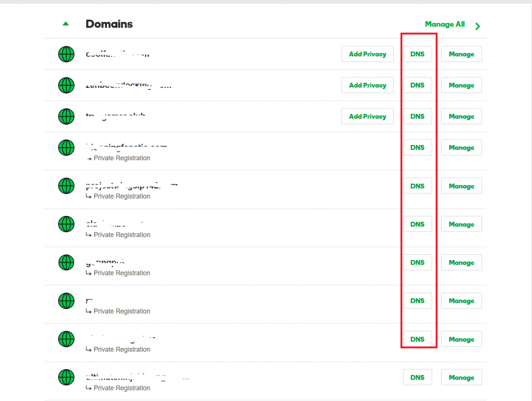
Task: Select Manage for the tenth domain
Action: (x=461, y=377)
